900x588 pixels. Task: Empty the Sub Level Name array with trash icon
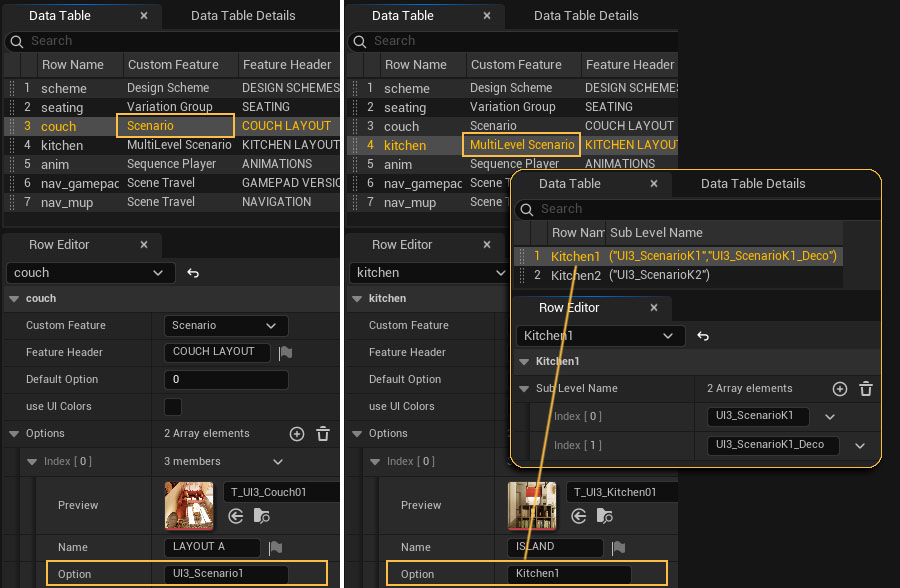pos(866,389)
